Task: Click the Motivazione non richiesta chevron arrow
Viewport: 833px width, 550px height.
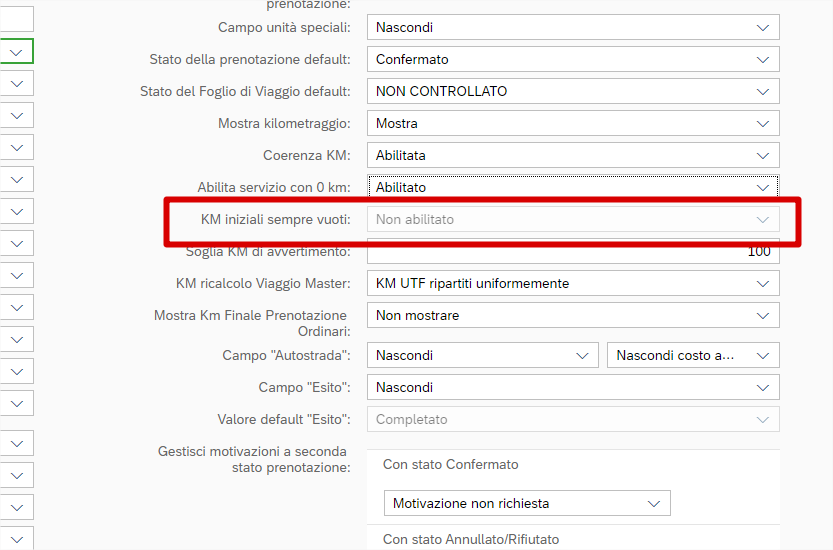Action: pyautogui.click(x=655, y=503)
